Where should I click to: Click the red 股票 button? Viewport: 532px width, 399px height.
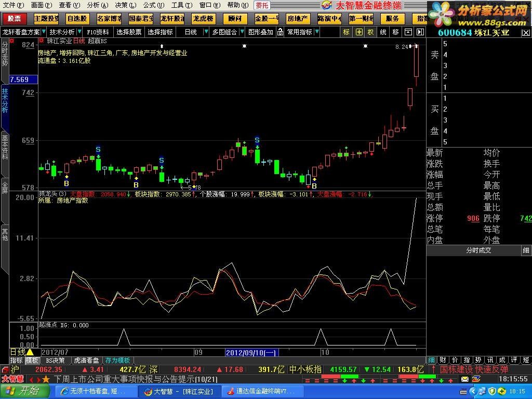(x=14, y=18)
